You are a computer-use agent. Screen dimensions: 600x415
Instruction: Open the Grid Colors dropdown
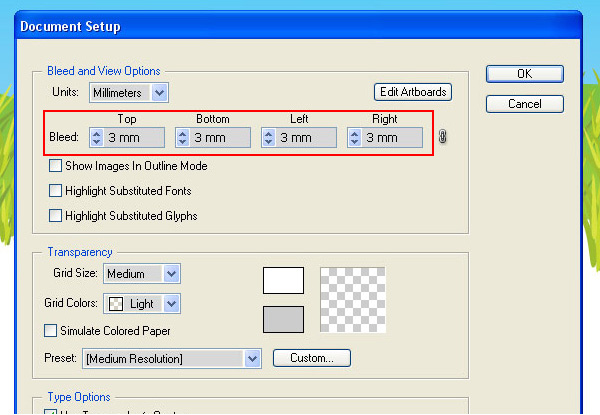pyautogui.click(x=142, y=303)
